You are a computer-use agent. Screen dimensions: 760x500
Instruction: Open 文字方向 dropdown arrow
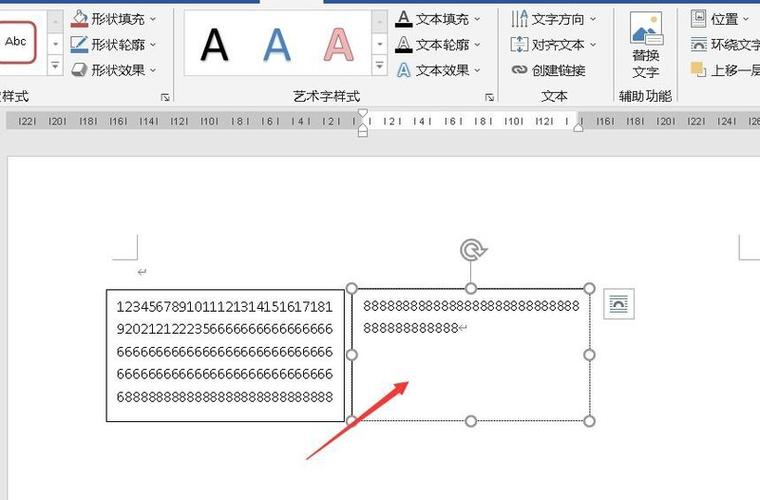point(593,19)
